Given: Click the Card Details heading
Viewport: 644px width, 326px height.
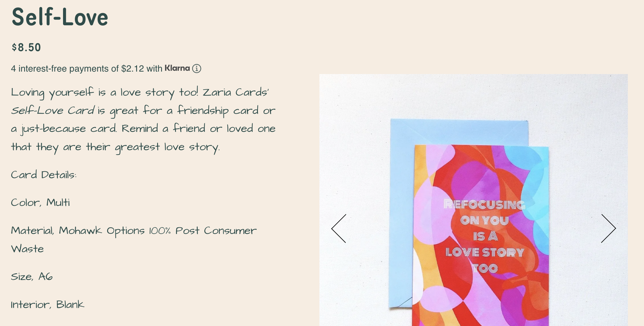Looking at the screenshot, I should tap(44, 175).
